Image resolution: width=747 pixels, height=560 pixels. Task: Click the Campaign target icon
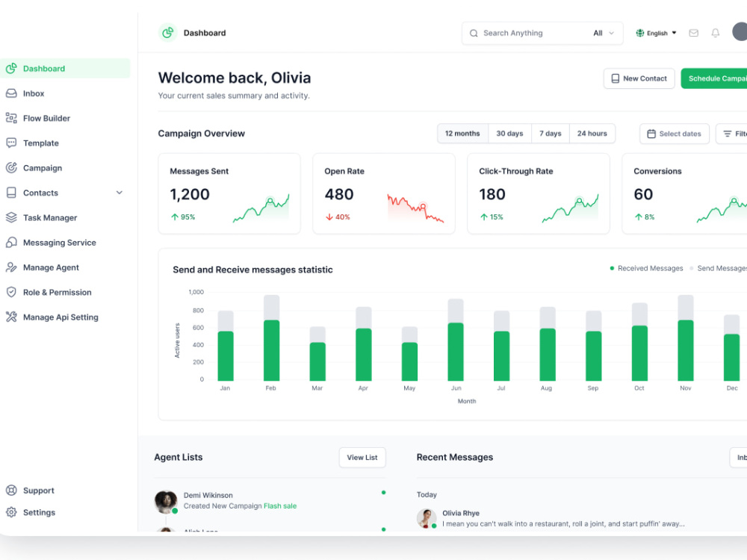11,167
